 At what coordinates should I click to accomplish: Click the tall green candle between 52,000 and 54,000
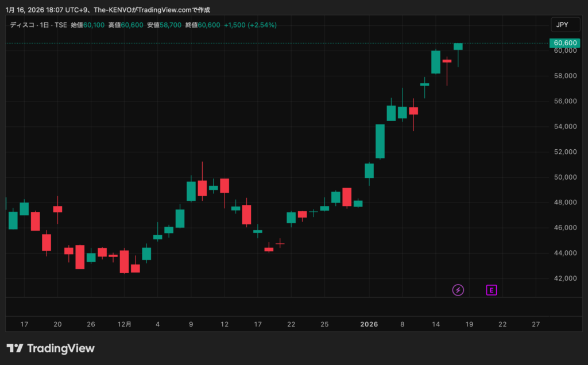[x=380, y=141]
